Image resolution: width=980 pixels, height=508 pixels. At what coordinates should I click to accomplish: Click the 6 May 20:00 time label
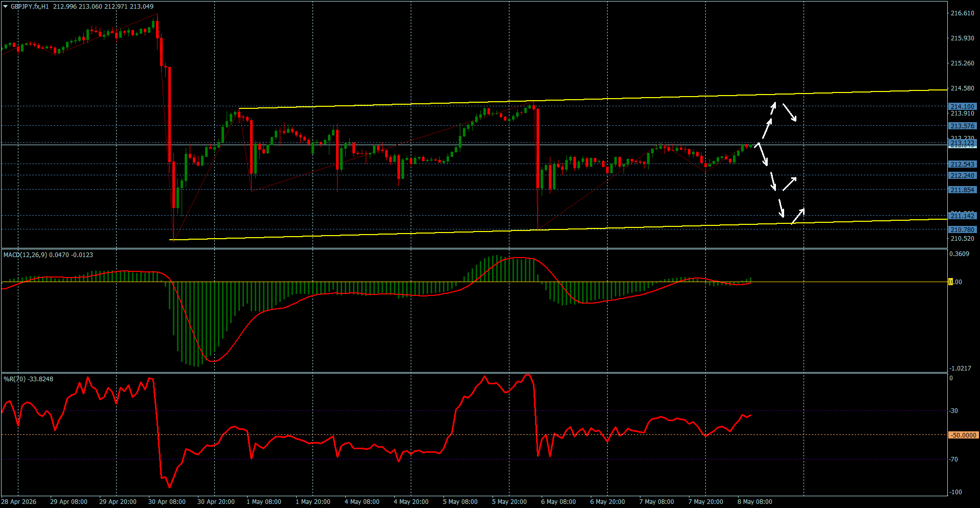coord(608,502)
